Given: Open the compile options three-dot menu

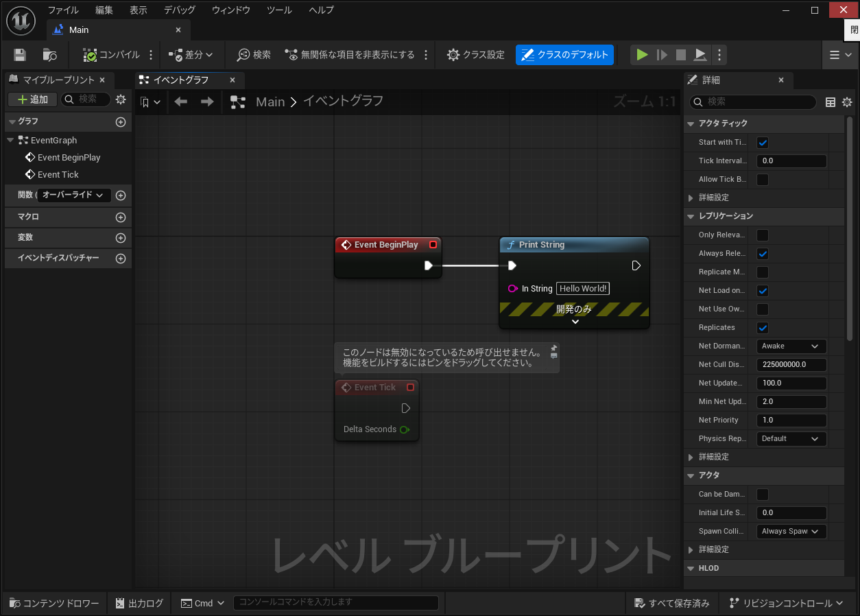Looking at the screenshot, I should [151, 55].
